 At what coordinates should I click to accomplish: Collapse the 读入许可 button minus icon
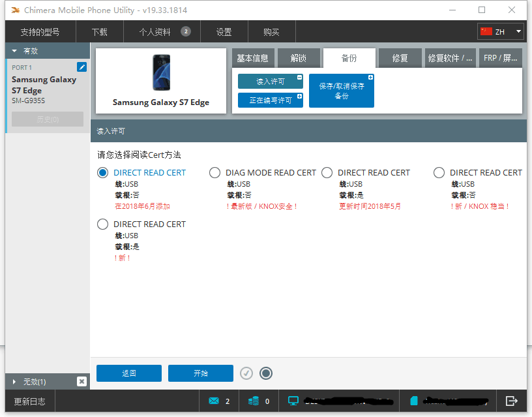click(x=300, y=78)
